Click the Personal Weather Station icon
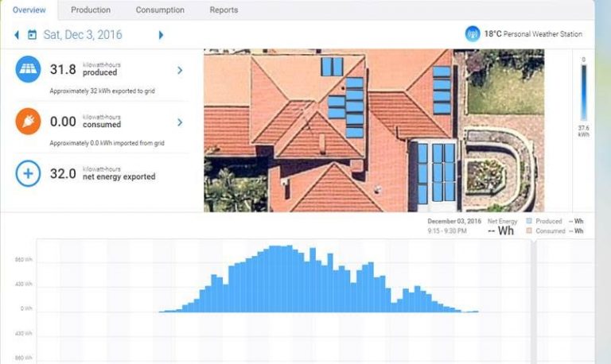This screenshot has width=611, height=364. pos(473,34)
